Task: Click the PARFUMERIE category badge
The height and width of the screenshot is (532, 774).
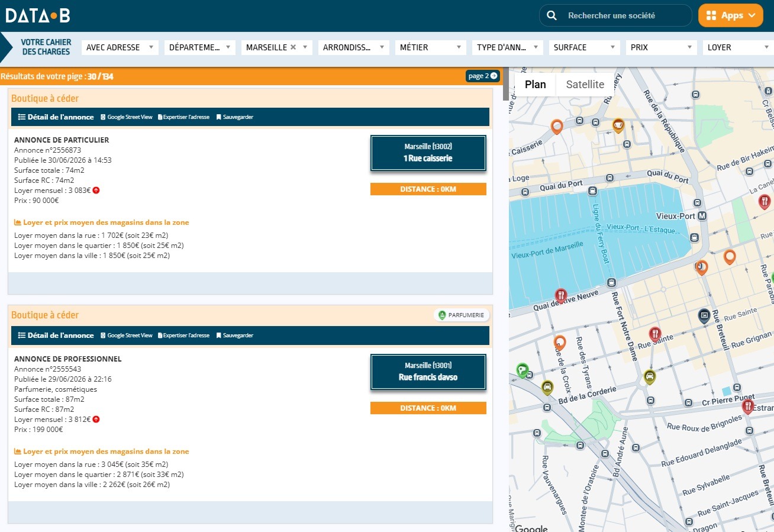Action: 462,315
